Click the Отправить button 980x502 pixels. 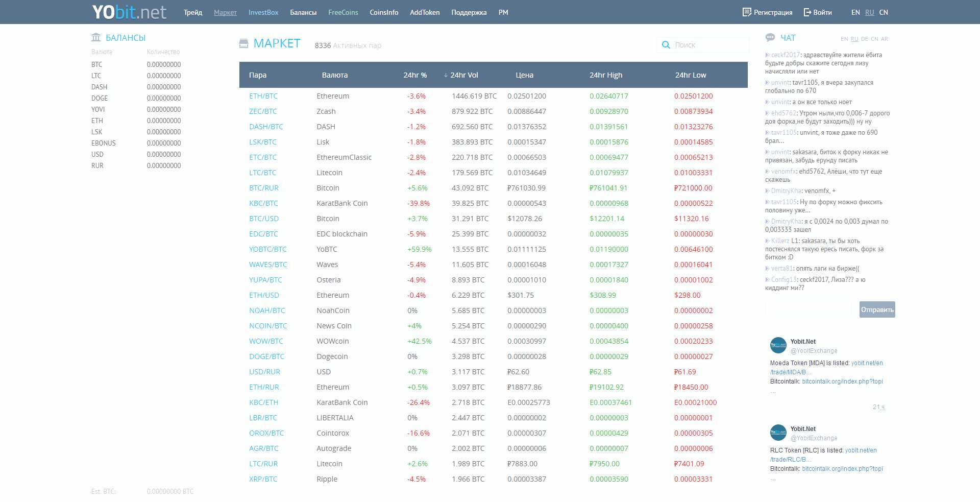point(877,309)
